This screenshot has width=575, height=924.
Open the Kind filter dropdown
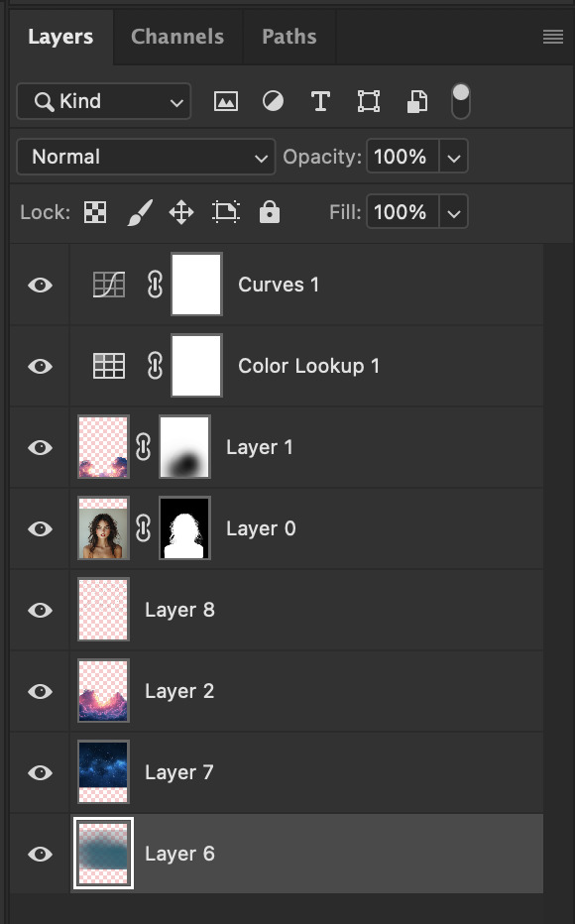click(x=104, y=101)
